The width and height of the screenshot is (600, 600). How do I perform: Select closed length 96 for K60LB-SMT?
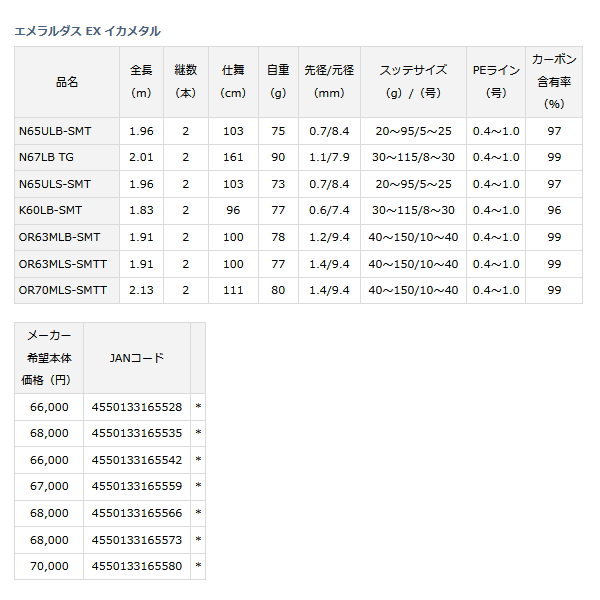(233, 210)
